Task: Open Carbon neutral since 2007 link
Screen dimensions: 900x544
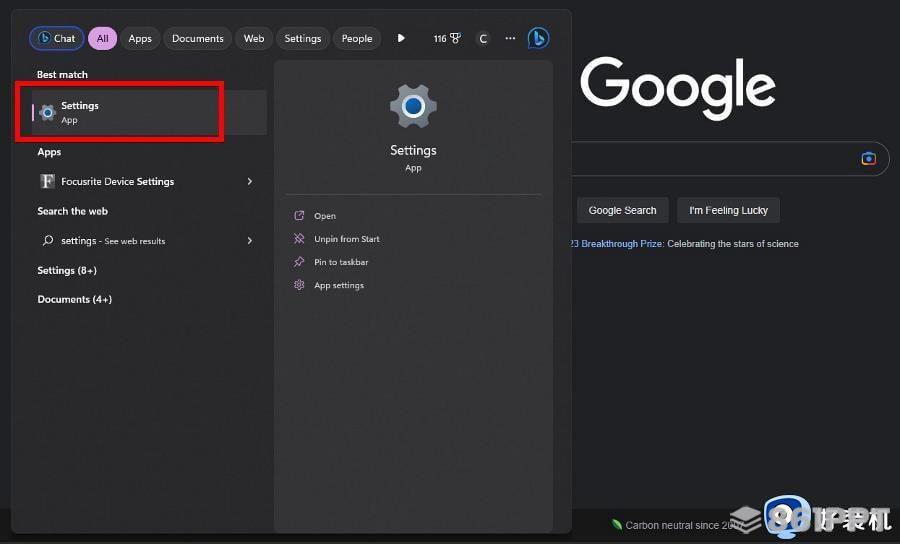Action: click(x=677, y=525)
